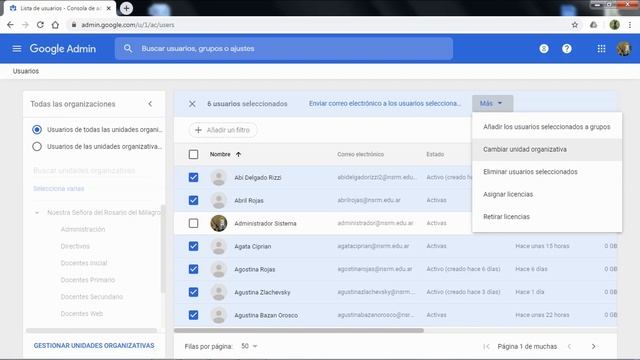Viewport: 640px width, 360px height.
Task: Uncheck Agustina Bazan Orosco checkbox
Action: (193, 315)
